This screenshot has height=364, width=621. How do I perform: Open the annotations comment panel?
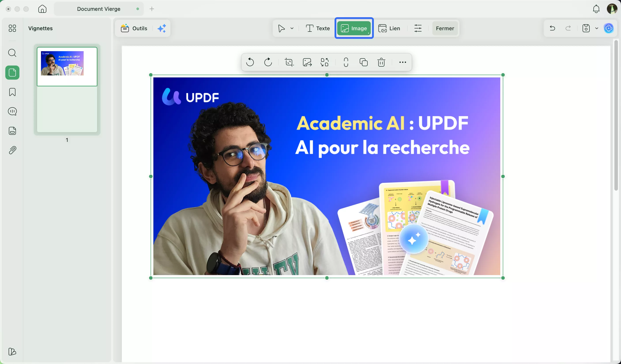click(12, 111)
